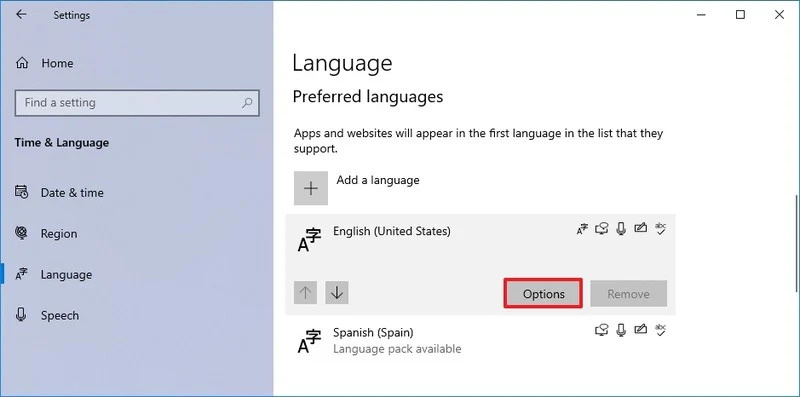Click the back arrow in Settings
Image resolution: width=800 pixels, height=397 pixels.
pyautogui.click(x=21, y=15)
